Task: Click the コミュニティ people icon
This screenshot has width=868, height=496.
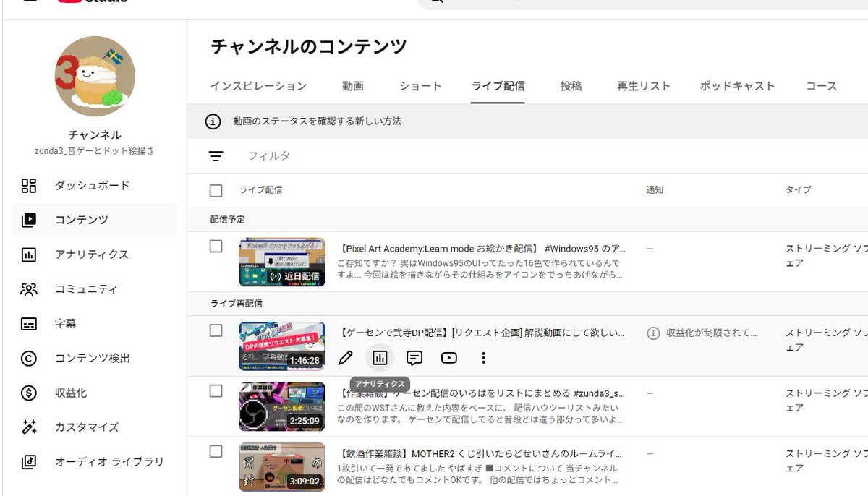Action: point(29,289)
